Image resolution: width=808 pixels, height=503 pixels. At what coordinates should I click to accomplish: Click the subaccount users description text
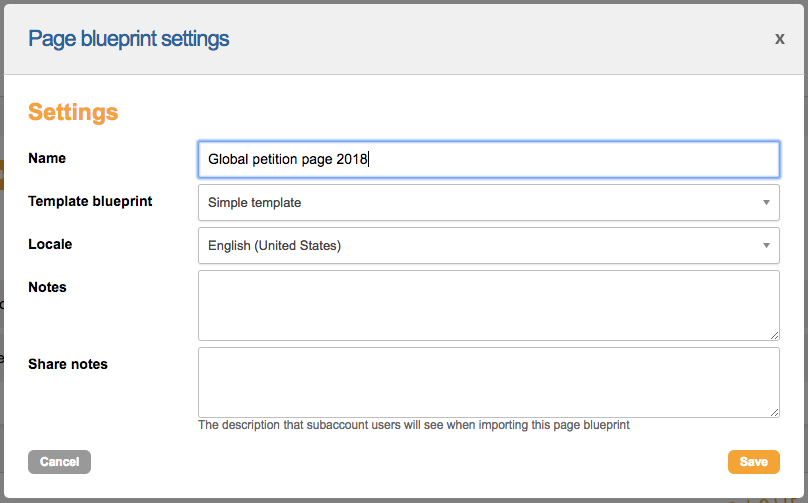414,425
